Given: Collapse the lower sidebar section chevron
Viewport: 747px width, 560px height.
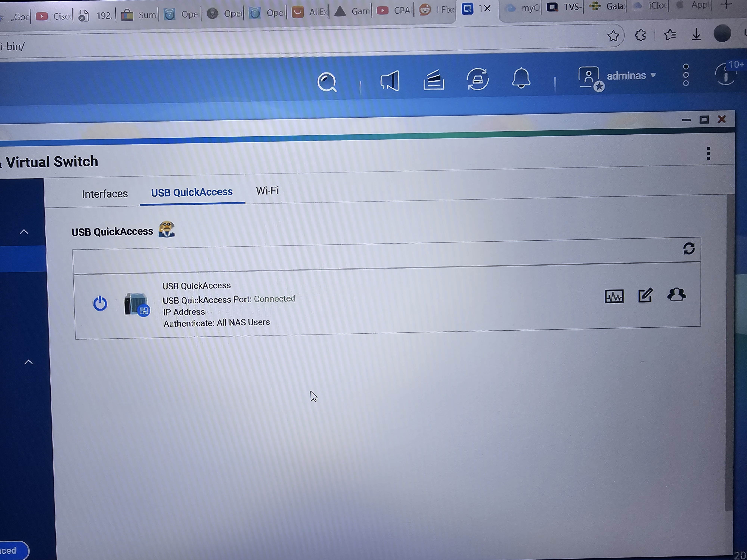Looking at the screenshot, I should 29,362.
